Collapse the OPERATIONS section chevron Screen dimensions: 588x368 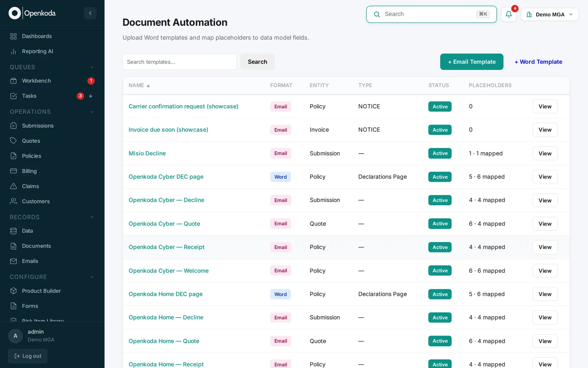click(92, 112)
